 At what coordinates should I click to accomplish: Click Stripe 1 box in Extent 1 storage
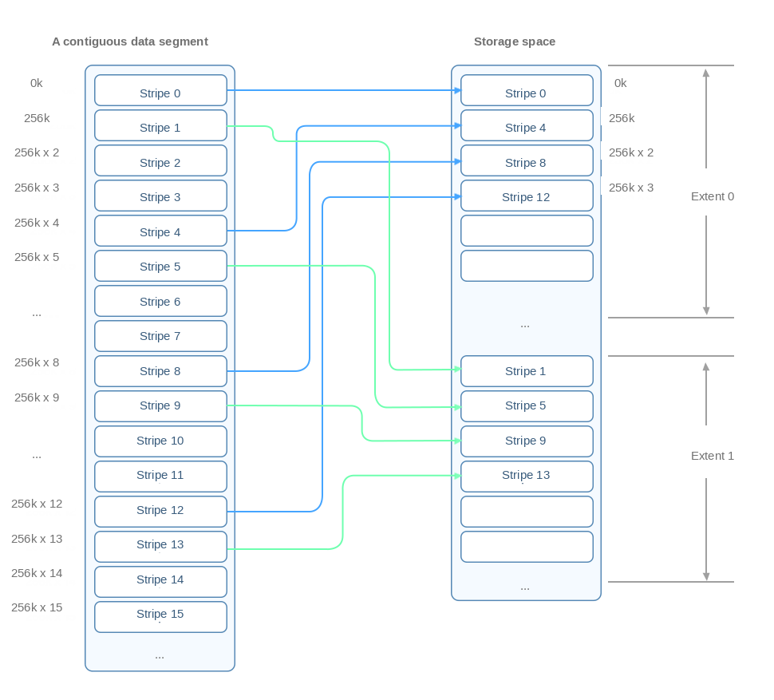[x=527, y=371]
